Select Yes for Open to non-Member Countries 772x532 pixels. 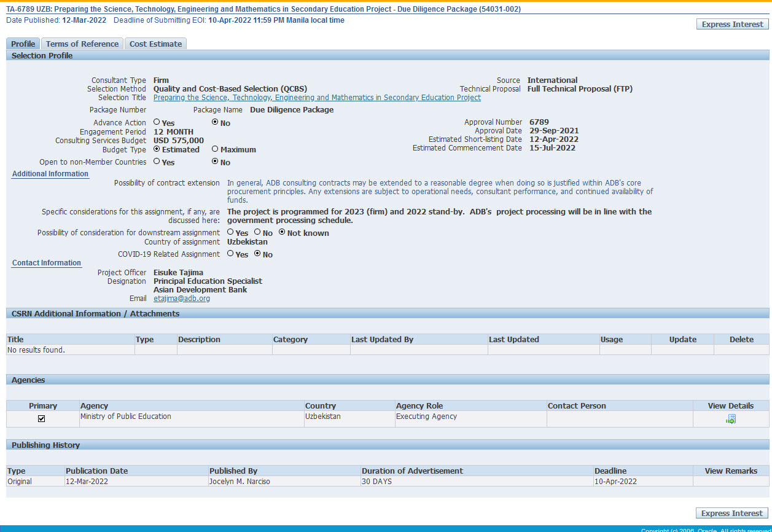[x=157, y=162]
